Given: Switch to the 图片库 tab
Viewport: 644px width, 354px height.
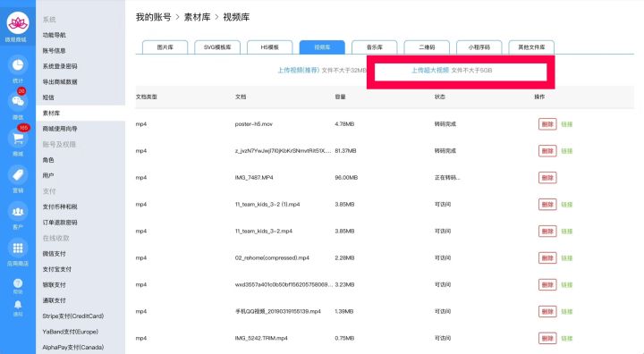Looking at the screenshot, I should [x=165, y=47].
